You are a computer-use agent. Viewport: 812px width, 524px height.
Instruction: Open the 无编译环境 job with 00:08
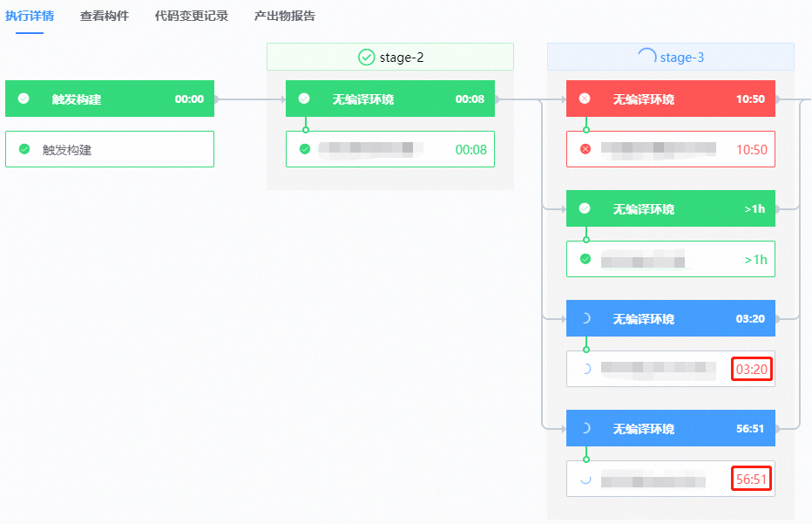pos(390,99)
